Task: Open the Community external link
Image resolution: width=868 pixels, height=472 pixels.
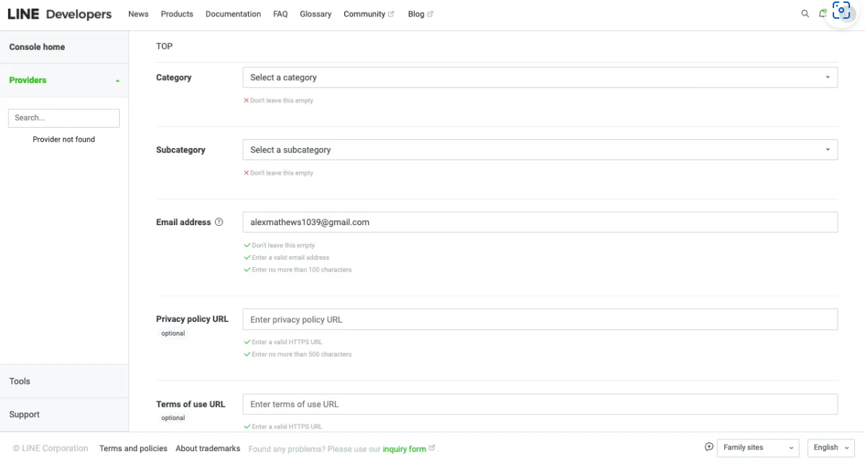Action: tap(368, 14)
